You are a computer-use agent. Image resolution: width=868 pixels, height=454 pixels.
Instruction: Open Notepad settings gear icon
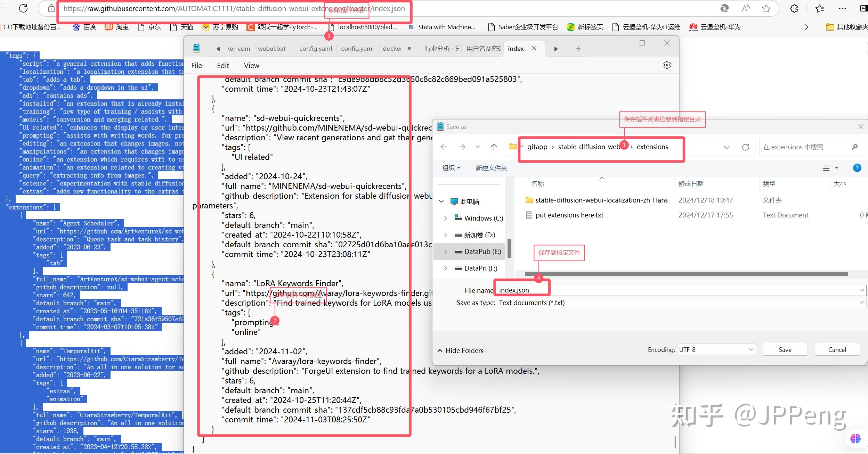[x=667, y=65]
